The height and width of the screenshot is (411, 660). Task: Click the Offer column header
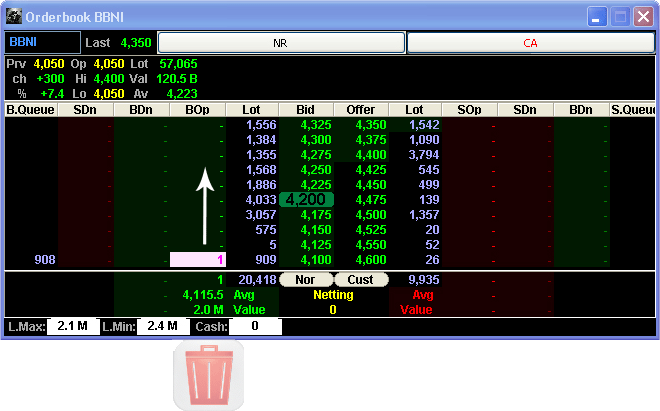(361, 110)
